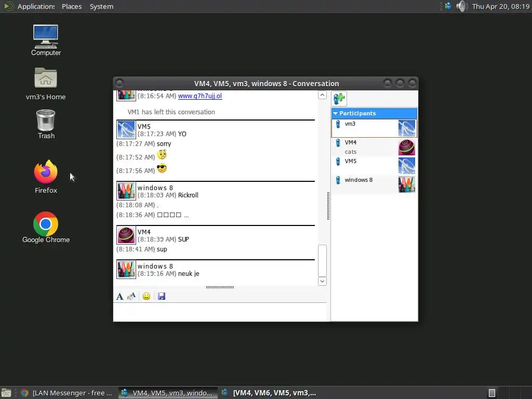The image size is (532, 399).
Task: Click the "VM1 has left this conversation" notice
Action: tap(171, 112)
